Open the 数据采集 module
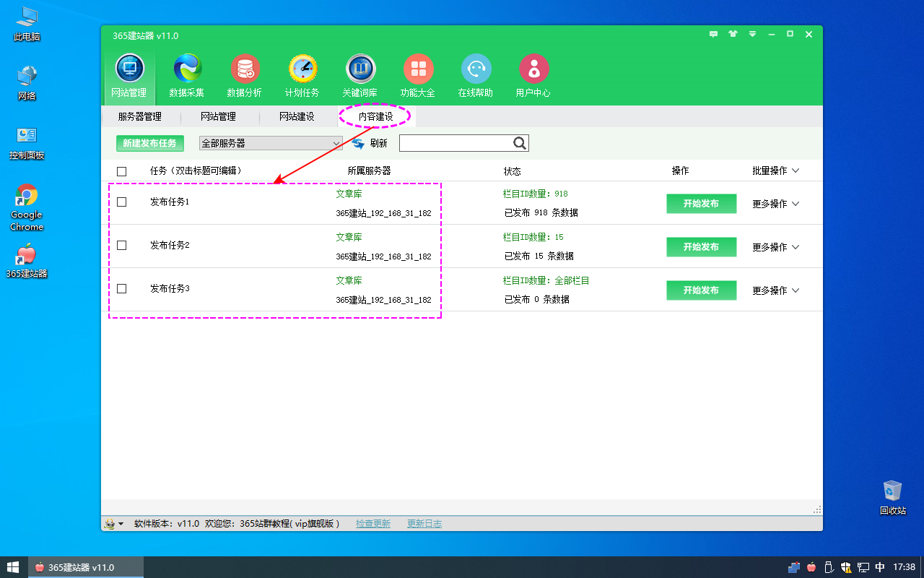The height and width of the screenshot is (578, 924). pyautogui.click(x=187, y=76)
